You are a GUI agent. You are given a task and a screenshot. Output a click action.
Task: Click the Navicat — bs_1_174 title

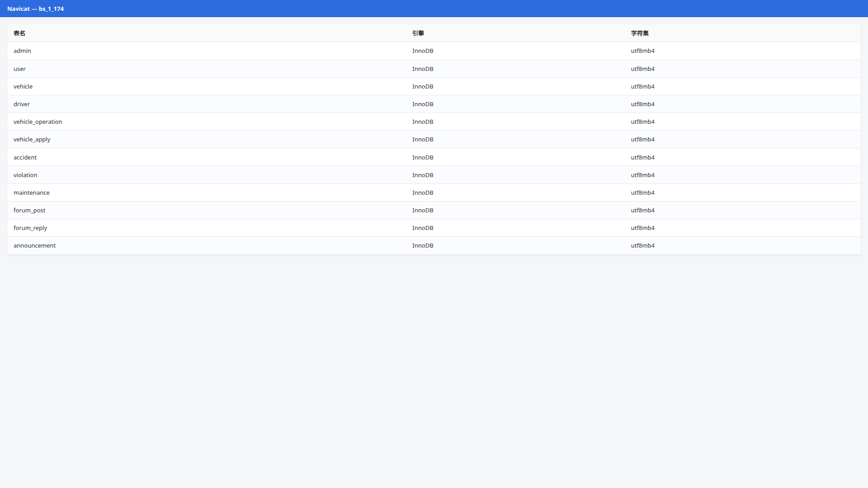pyautogui.click(x=35, y=9)
